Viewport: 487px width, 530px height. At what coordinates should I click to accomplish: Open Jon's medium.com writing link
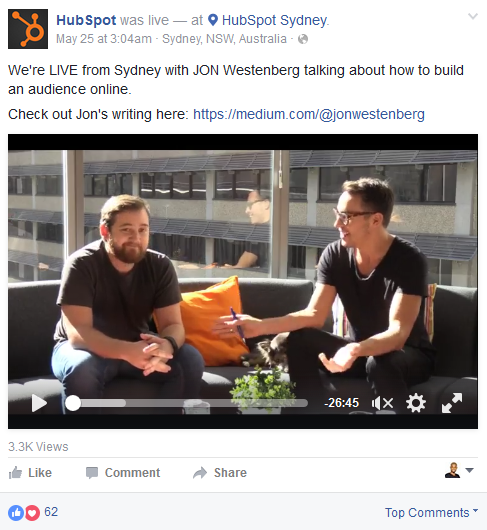pos(309,114)
